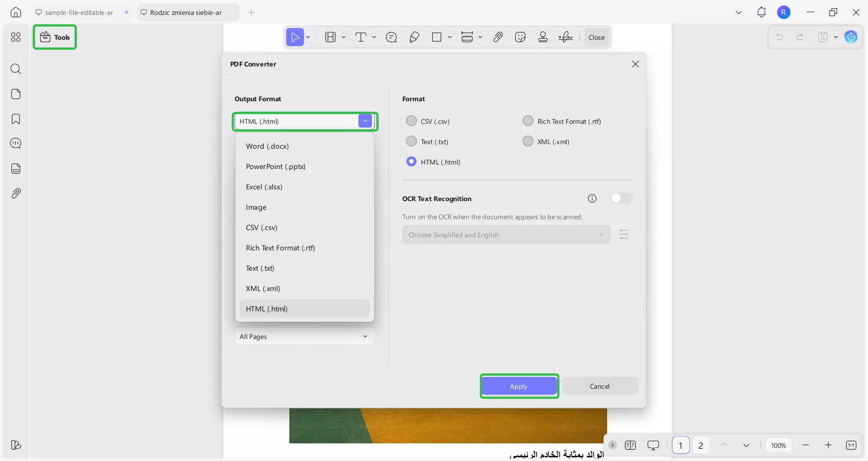Select the rectangle shape tool
The image size is (868, 461).
pos(437,37)
